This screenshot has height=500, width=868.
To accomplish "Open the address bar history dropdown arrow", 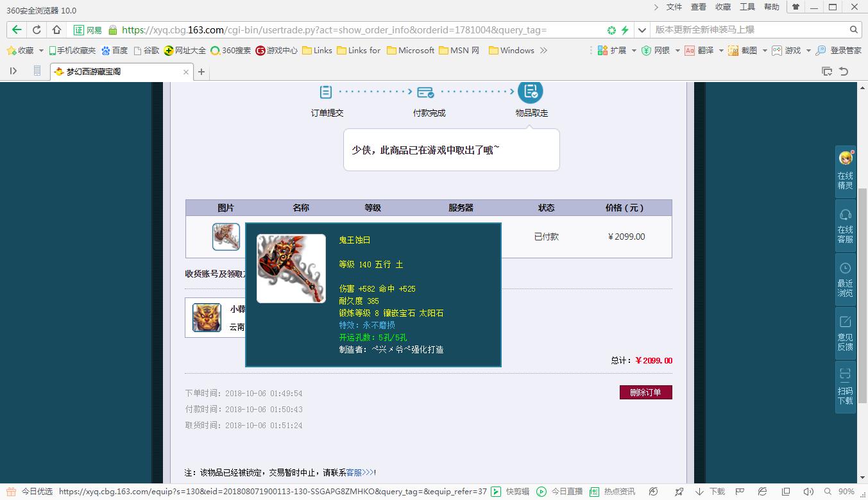I will tap(642, 29).
